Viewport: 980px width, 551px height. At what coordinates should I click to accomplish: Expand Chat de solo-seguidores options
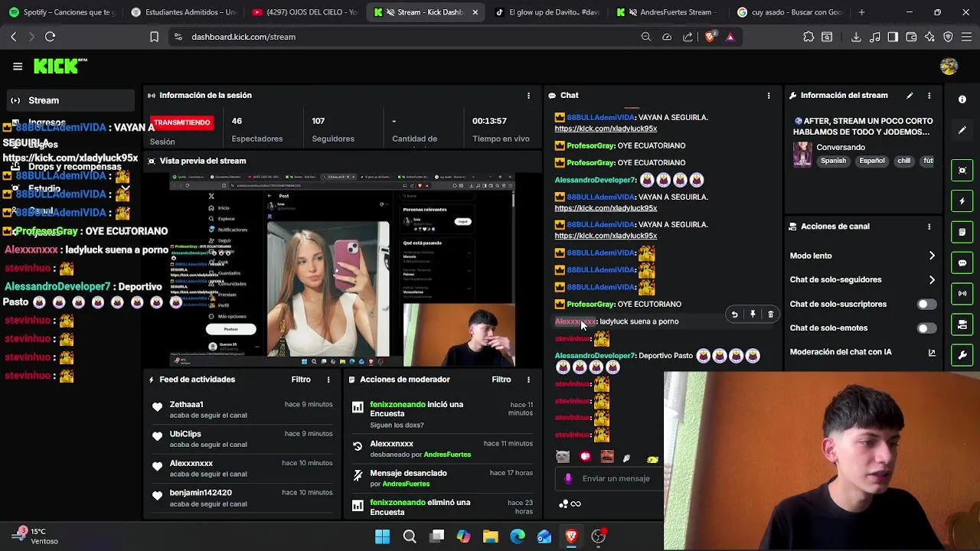coord(932,280)
